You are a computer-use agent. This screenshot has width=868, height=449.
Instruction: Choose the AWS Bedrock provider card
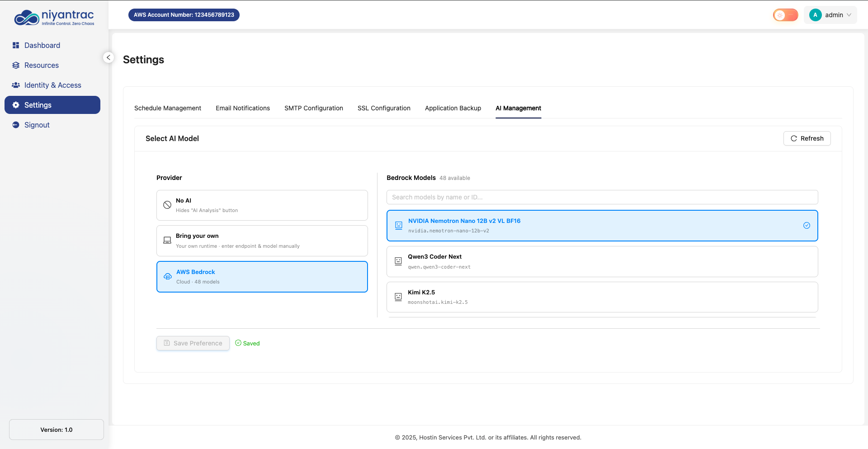tap(262, 277)
